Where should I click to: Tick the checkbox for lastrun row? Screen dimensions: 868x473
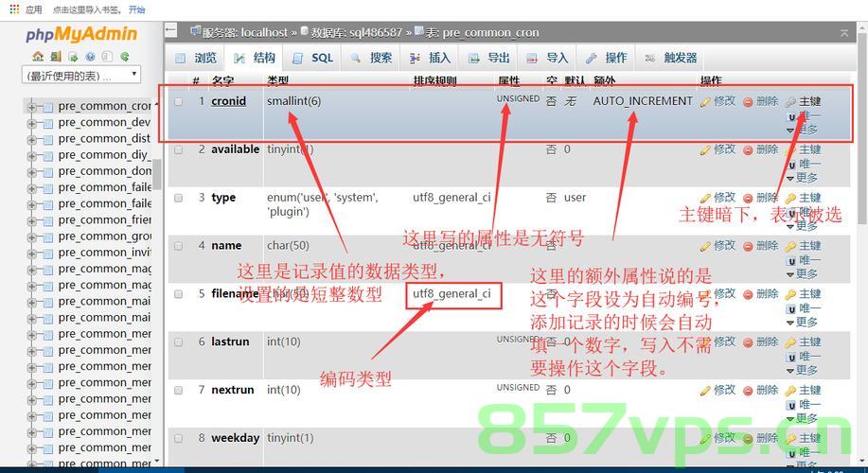[178, 342]
